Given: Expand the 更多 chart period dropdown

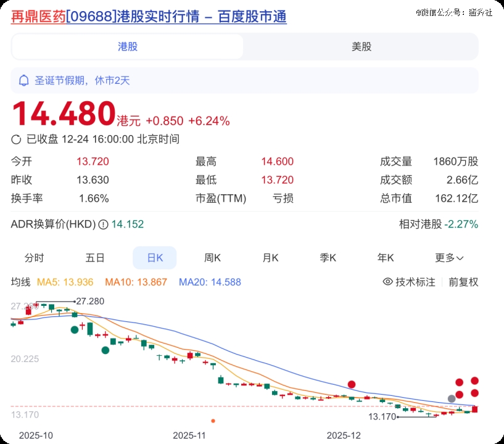Looking at the screenshot, I should [x=449, y=258].
